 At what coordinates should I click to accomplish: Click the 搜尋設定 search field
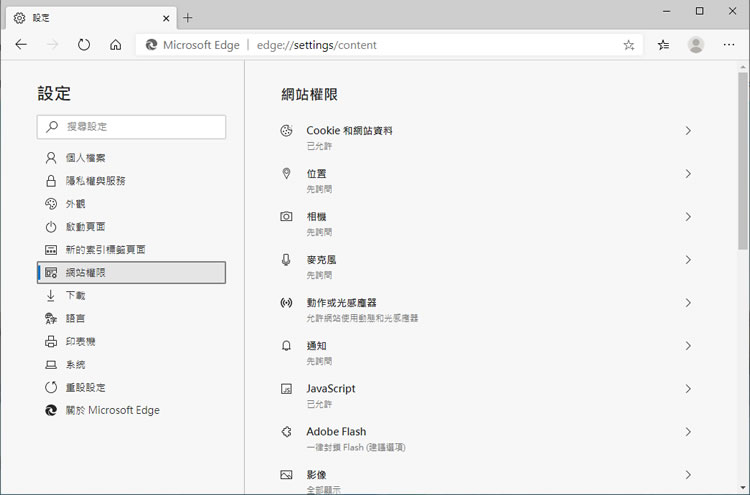pos(132,127)
